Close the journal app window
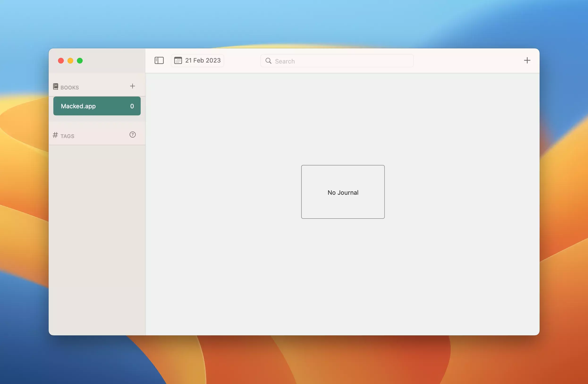The image size is (588, 384). tap(61, 61)
